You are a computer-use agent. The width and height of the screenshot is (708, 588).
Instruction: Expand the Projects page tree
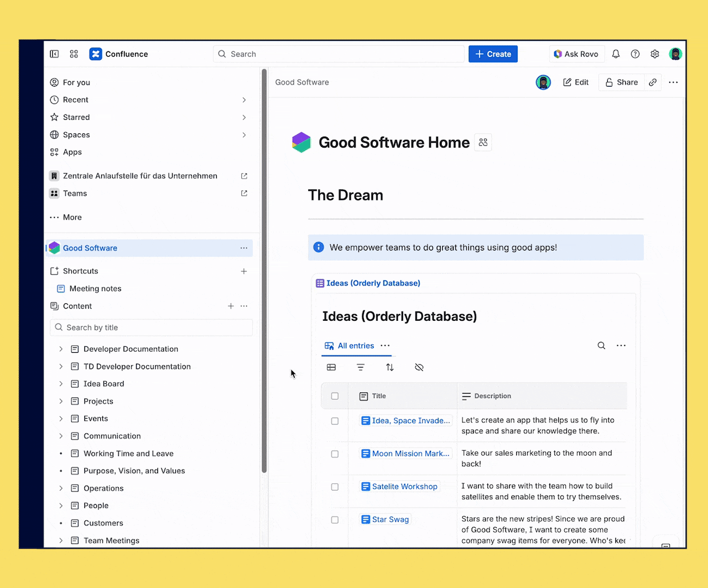click(61, 402)
